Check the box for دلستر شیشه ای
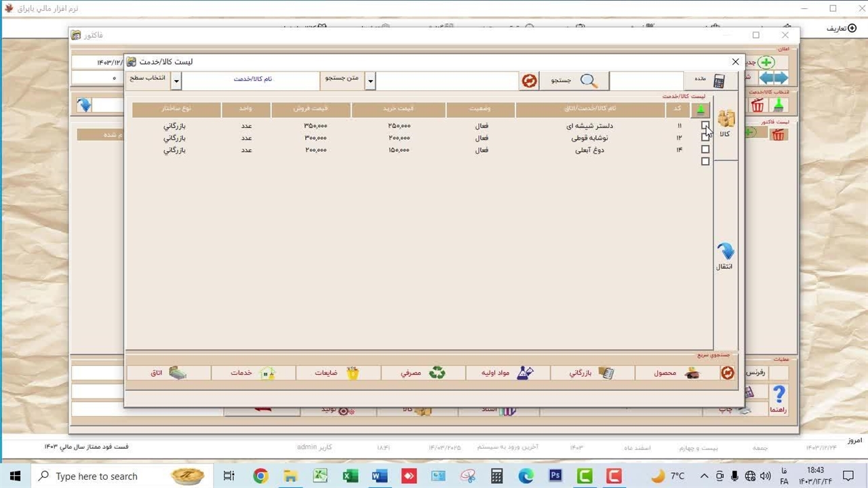The image size is (868, 488). pyautogui.click(x=705, y=125)
